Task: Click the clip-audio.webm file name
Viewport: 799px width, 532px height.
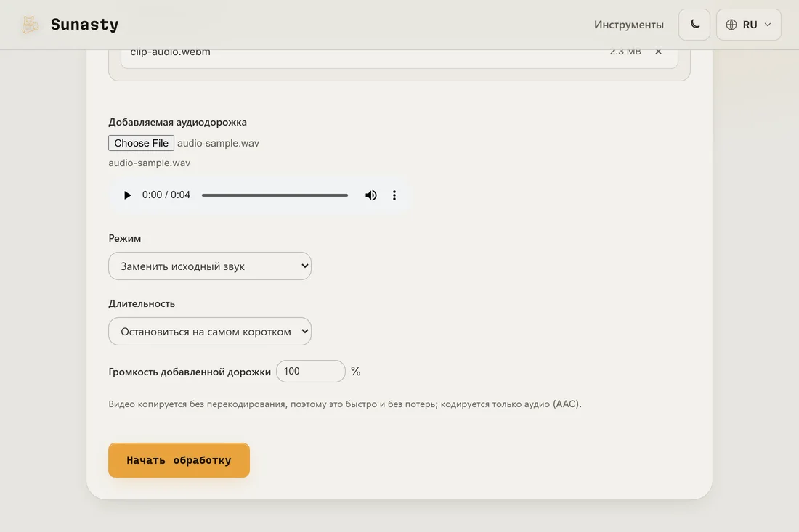Action: point(170,52)
